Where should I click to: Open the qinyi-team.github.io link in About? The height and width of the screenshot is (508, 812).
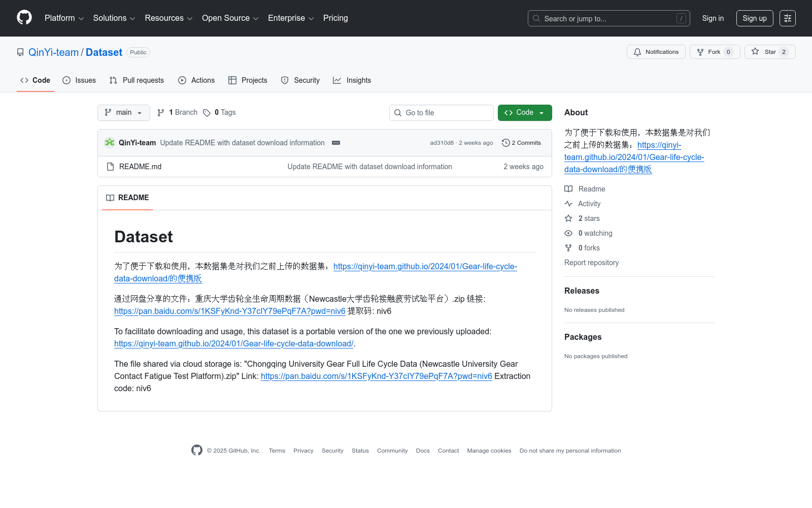634,157
